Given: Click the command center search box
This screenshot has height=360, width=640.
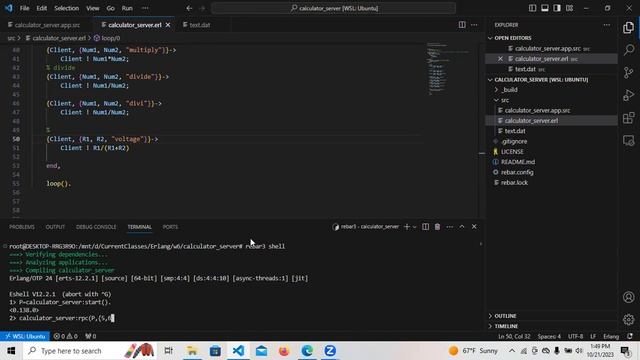Looking at the screenshot, I should (334, 8).
